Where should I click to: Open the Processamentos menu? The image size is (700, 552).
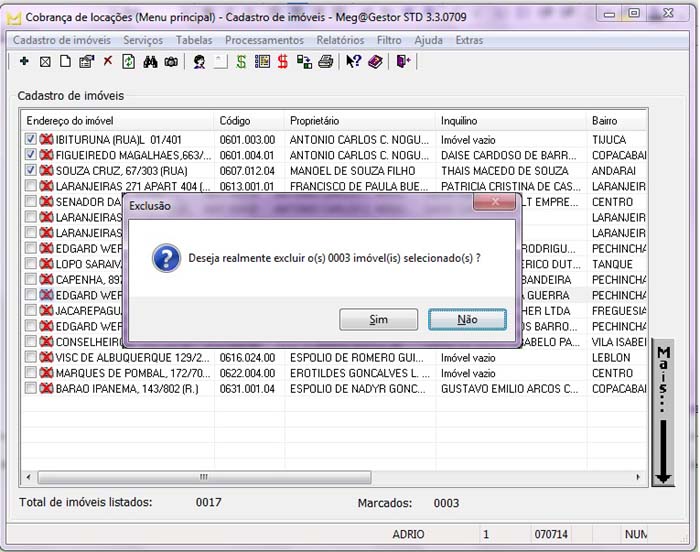(x=264, y=40)
